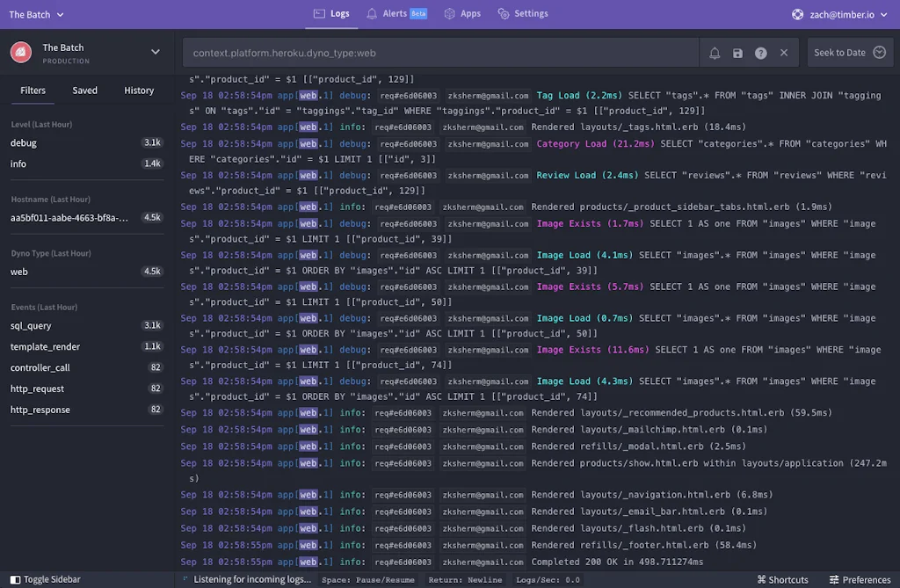Viewport: 900px width, 588px height.
Task: Switch to the History tab
Action: tap(139, 91)
